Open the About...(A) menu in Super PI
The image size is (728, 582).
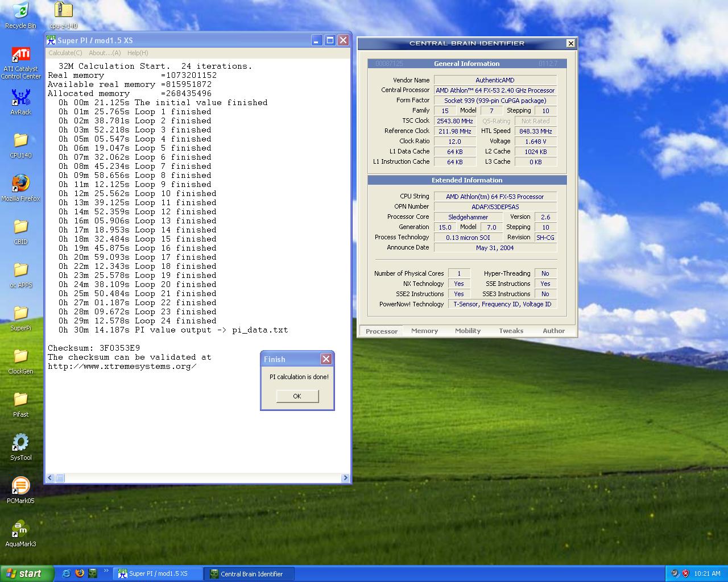(105, 53)
